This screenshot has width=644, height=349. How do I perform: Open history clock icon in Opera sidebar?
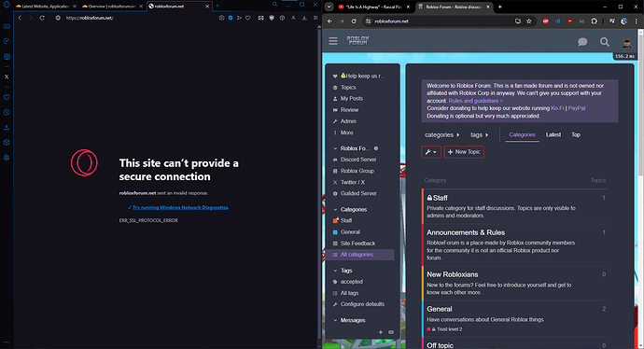pyautogui.click(x=7, y=113)
